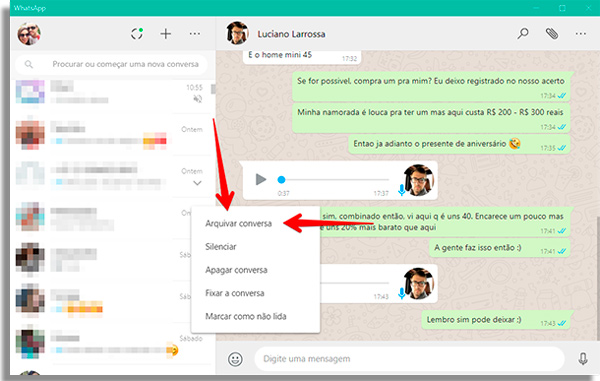
Task: Record a voice message with microphone icon
Action: [x=582, y=358]
